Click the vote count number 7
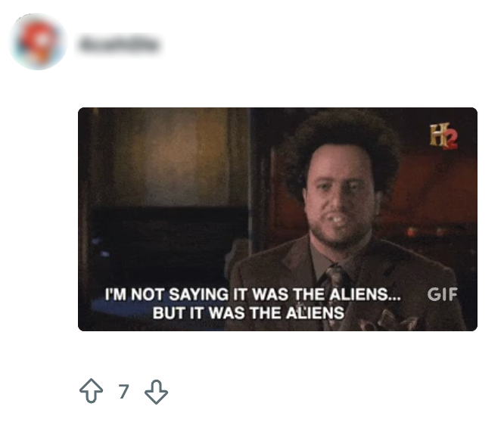Viewport: 504px width, 422px height. 124,391
